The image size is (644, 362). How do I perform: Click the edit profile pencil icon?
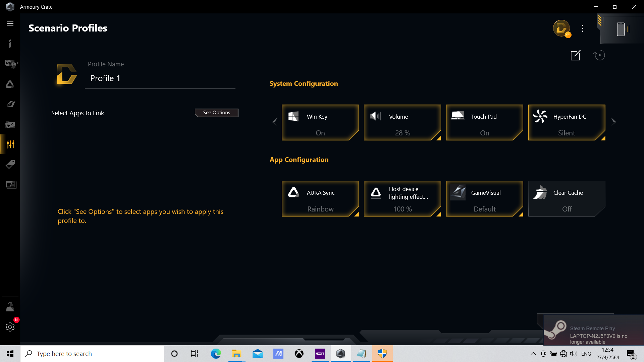tap(576, 55)
